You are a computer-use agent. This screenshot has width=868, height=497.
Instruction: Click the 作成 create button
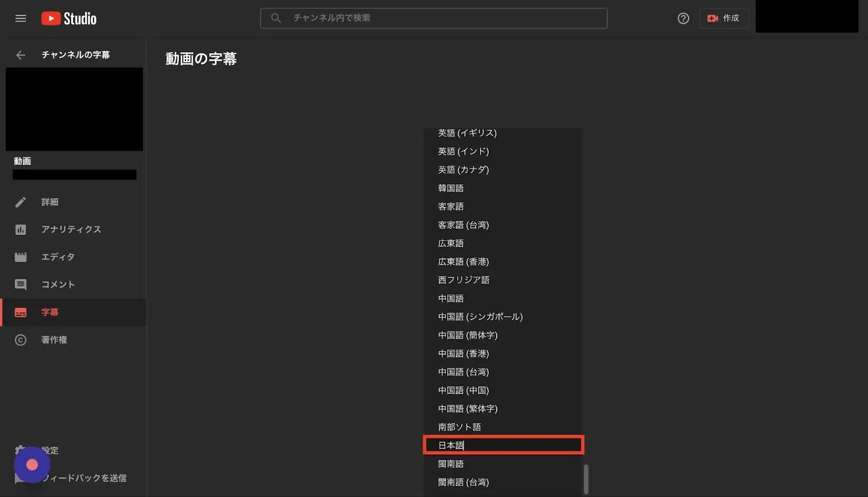click(x=724, y=18)
